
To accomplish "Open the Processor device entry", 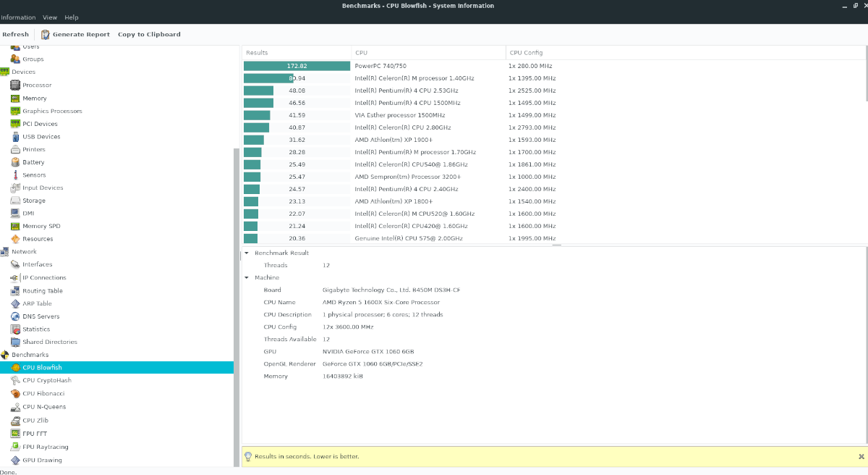I will tap(36, 85).
